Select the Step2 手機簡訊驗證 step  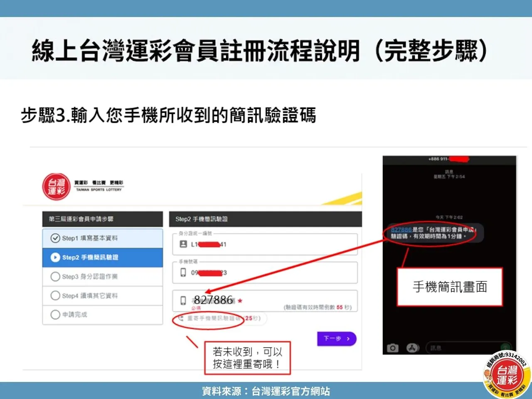click(x=103, y=257)
